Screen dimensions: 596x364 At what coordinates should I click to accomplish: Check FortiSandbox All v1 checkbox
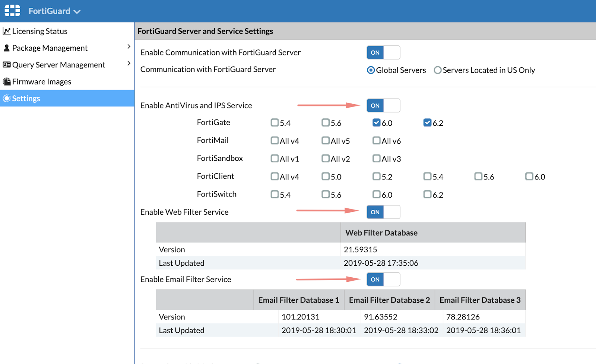click(275, 158)
